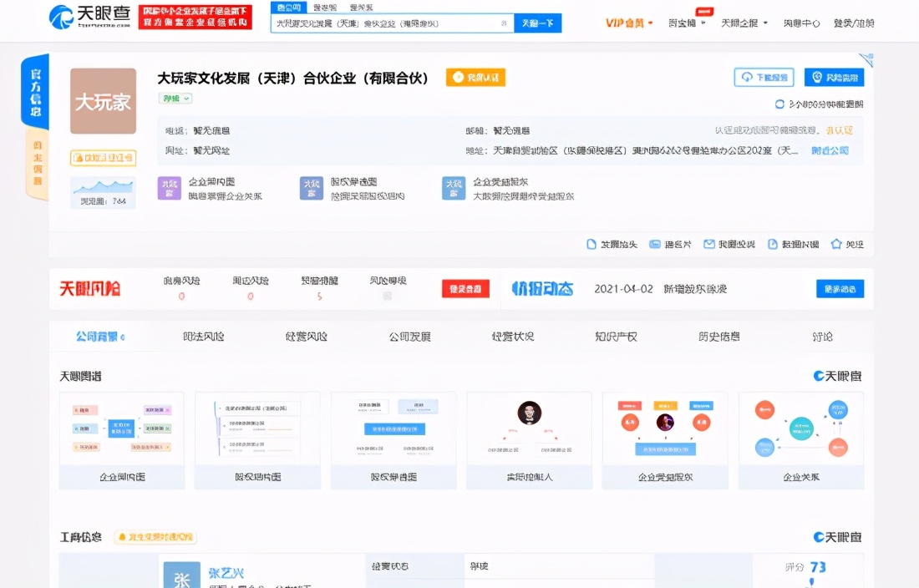Click the 天眼一下 search button
The image size is (919, 588).
pos(538,23)
